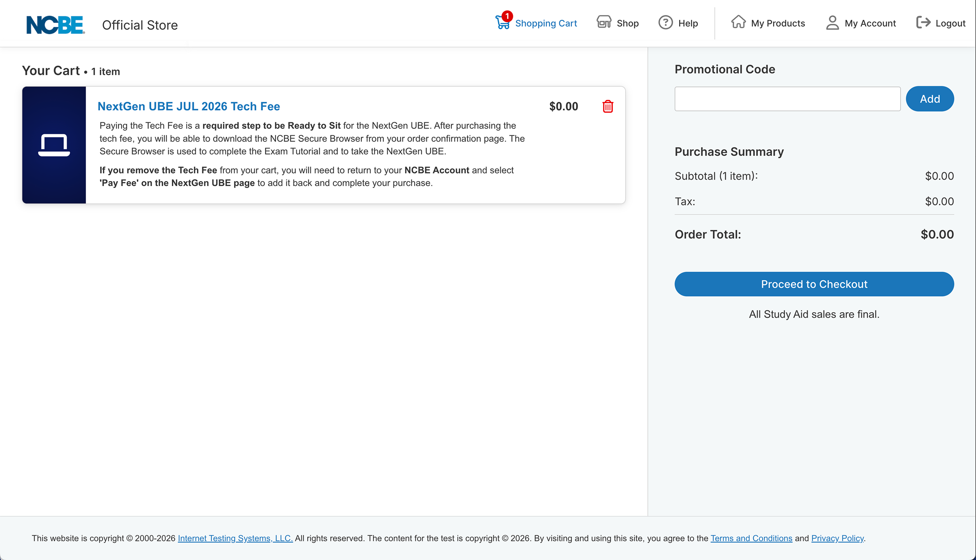Open the My Account label
Screen dimensions: 976x560
(870, 24)
